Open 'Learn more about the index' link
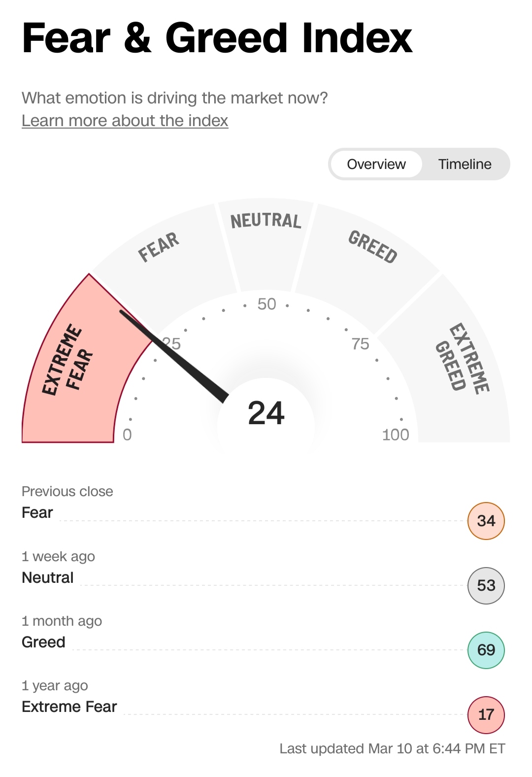Screen dimensions: 532x777 pos(125,121)
